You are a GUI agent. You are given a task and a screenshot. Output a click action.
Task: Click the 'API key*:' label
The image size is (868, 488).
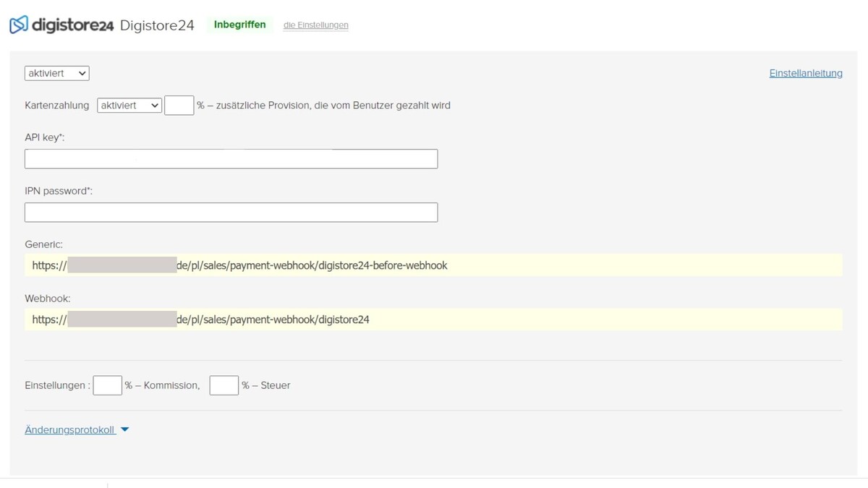(x=45, y=137)
